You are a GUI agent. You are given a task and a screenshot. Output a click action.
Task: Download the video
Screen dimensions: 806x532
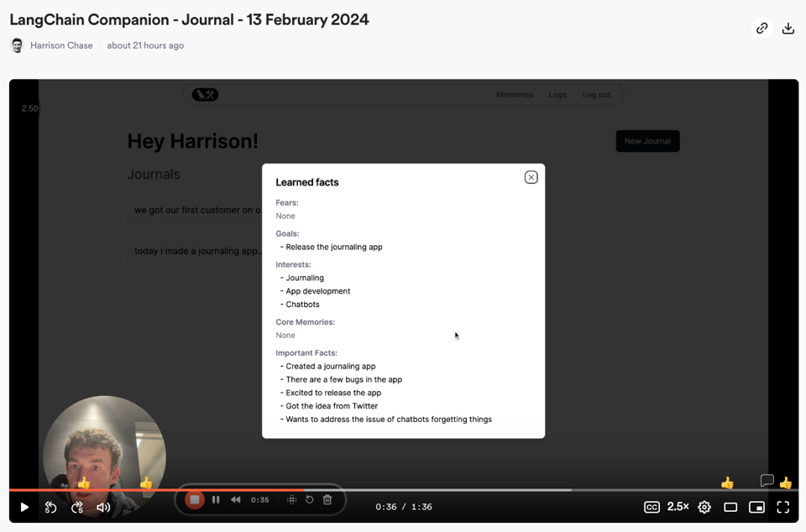[788, 29]
